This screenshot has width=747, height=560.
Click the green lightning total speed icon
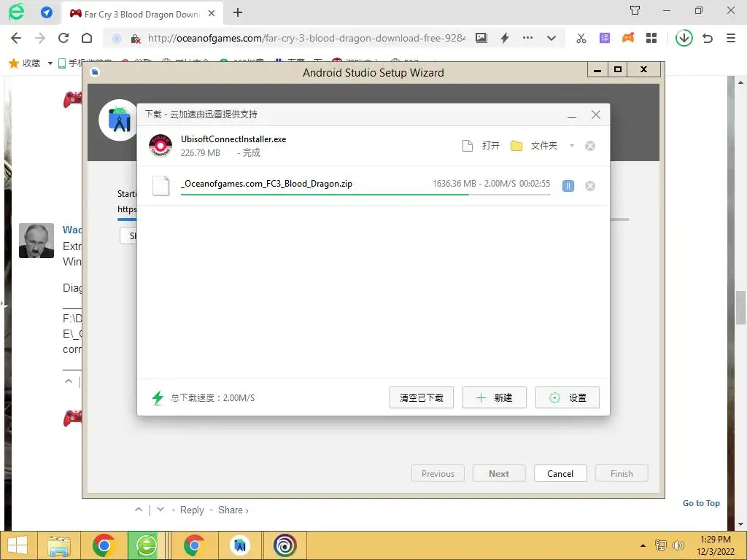pos(158,397)
